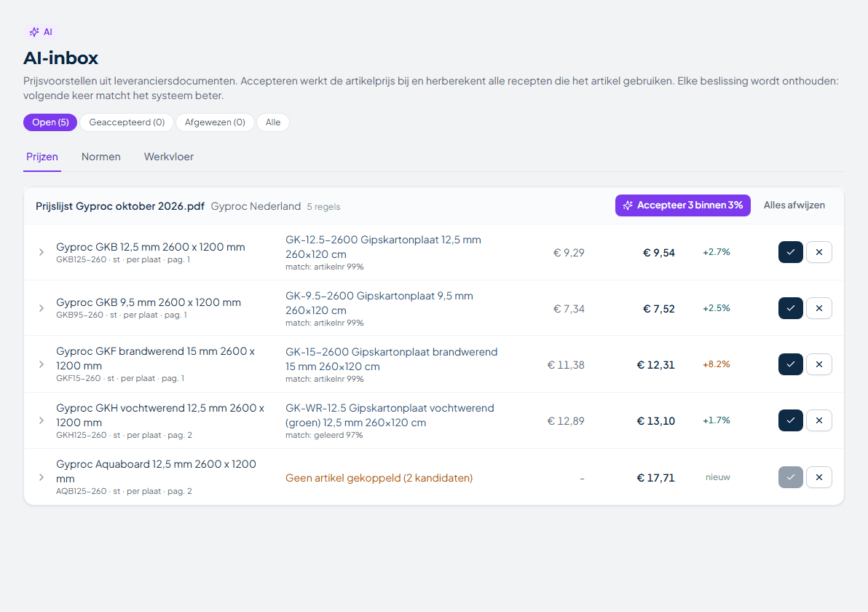Click the +2.7% price change

pyautogui.click(x=717, y=252)
